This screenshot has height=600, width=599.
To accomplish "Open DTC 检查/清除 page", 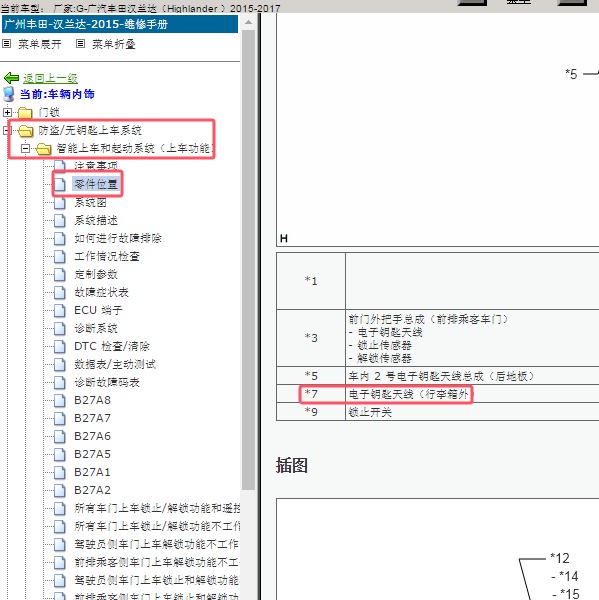I will click(112, 346).
